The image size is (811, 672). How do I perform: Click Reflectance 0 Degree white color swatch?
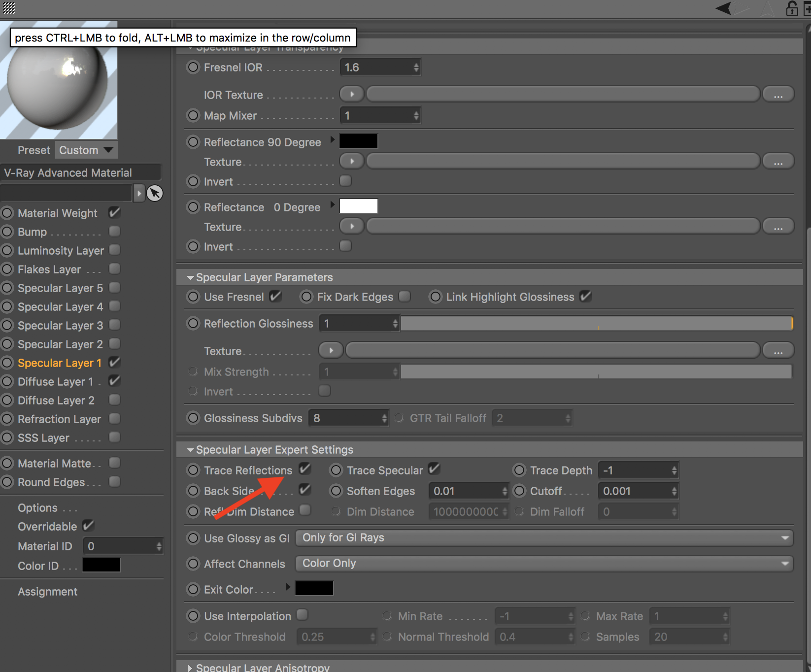click(x=359, y=206)
